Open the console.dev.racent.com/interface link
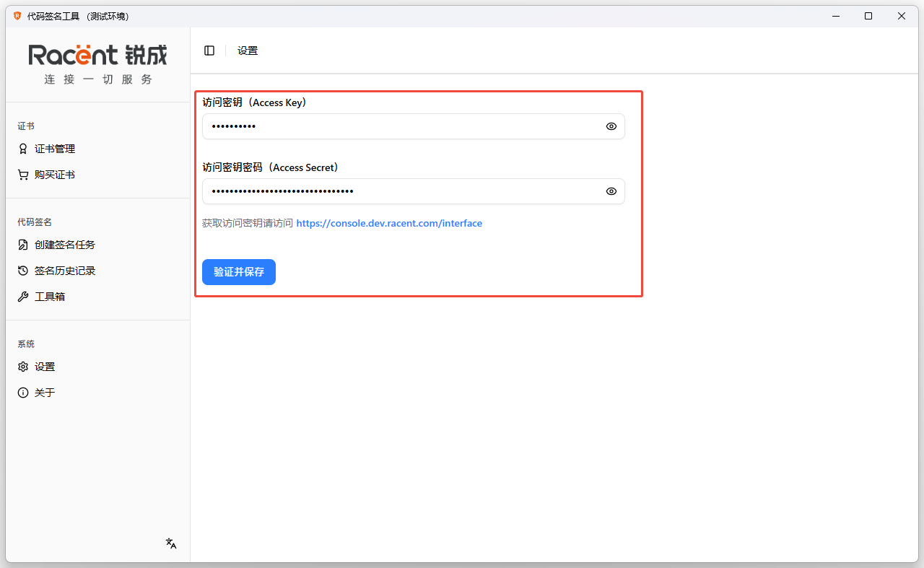 [389, 223]
